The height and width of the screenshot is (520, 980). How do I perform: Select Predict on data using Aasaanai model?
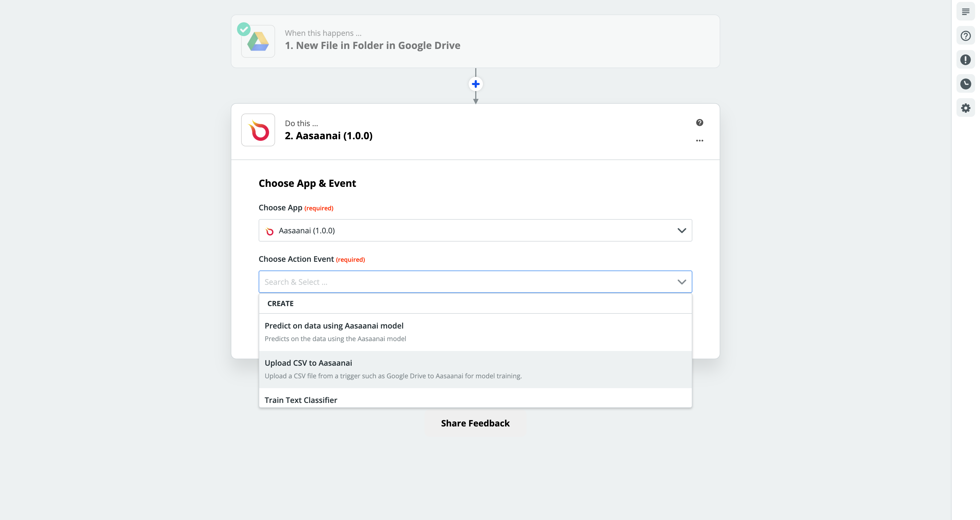(x=475, y=332)
